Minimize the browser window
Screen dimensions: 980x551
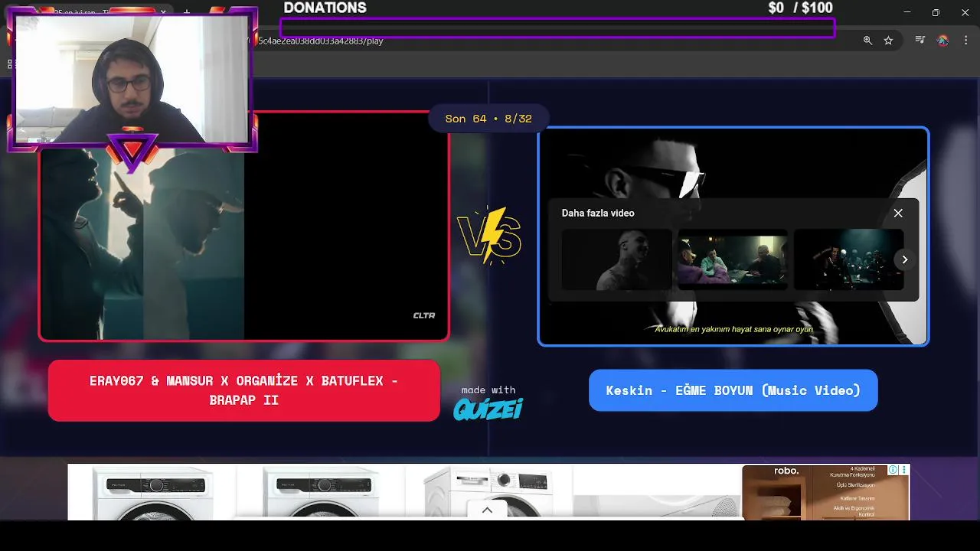907,12
